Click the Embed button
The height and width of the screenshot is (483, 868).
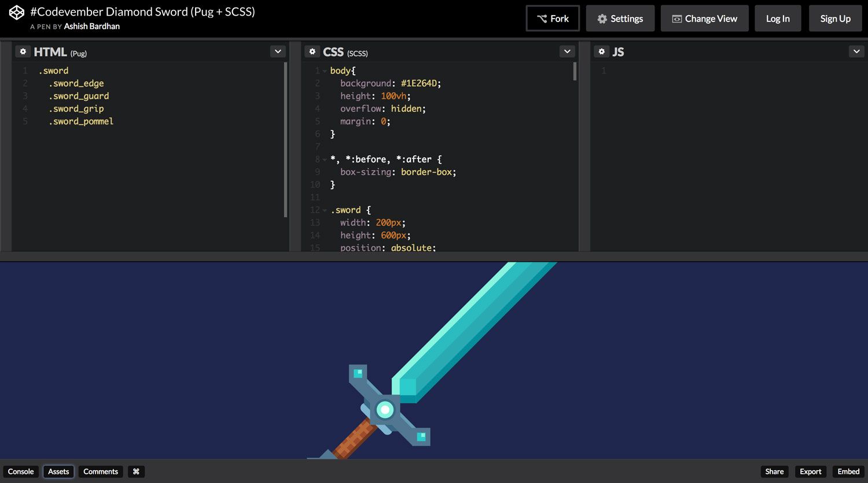[x=848, y=471]
